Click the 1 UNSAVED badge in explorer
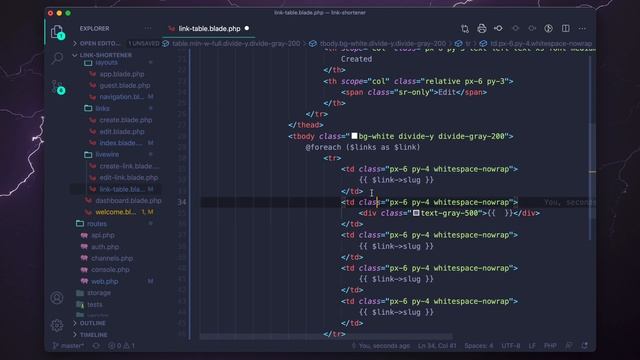 [143, 44]
